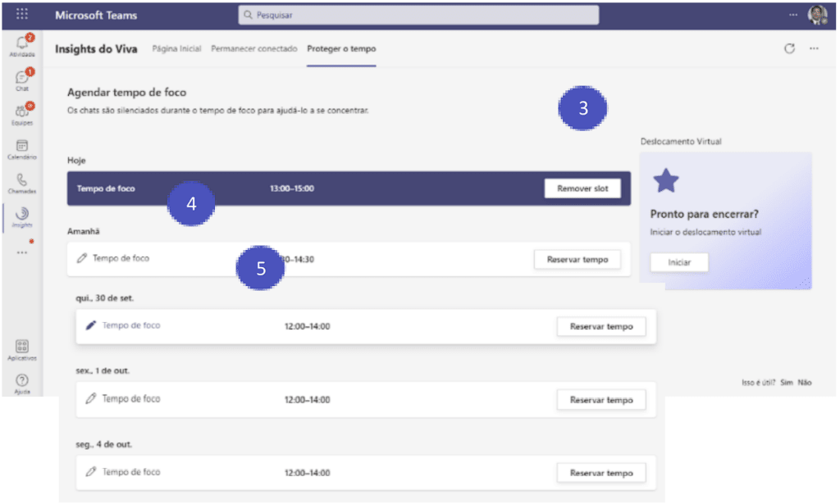Show more apps ellipsis in sidebar
This screenshot has height=504, width=840.
(x=22, y=252)
